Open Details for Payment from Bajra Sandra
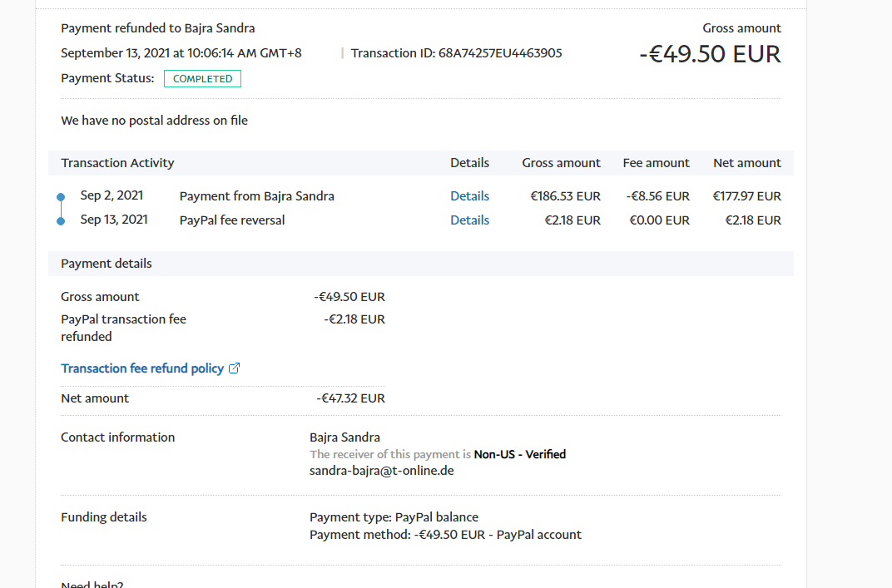Image resolution: width=892 pixels, height=588 pixels. coord(469,196)
